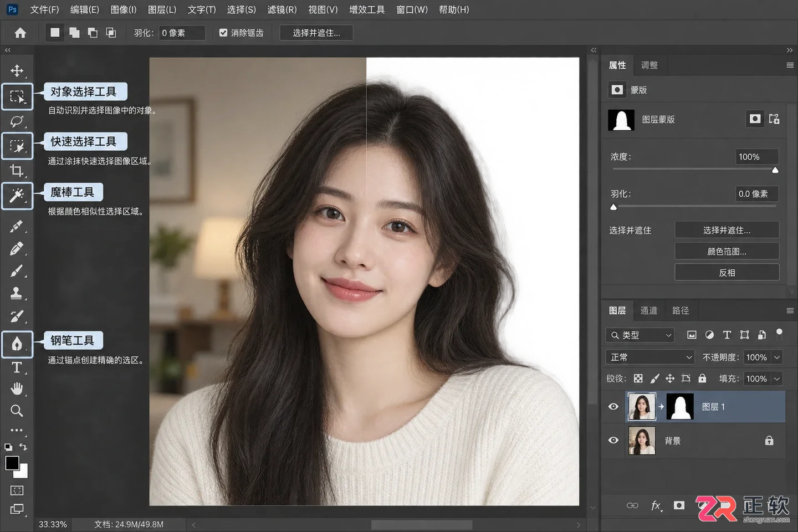This screenshot has width=798, height=532.
Task: Click the 颜色范围... button
Action: 727,251
